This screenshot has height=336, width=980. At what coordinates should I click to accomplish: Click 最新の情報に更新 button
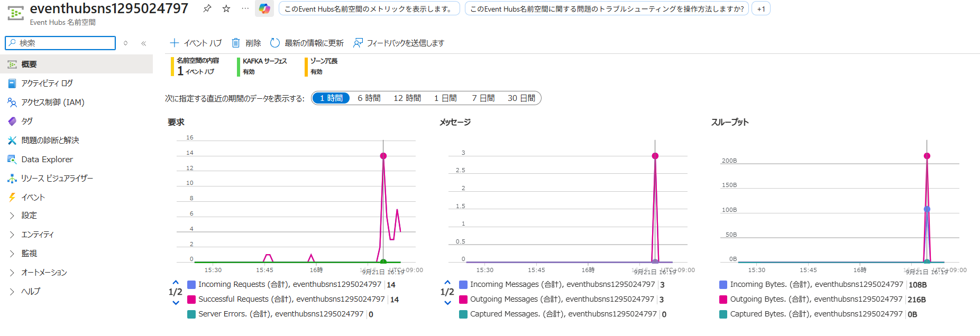[x=307, y=43]
